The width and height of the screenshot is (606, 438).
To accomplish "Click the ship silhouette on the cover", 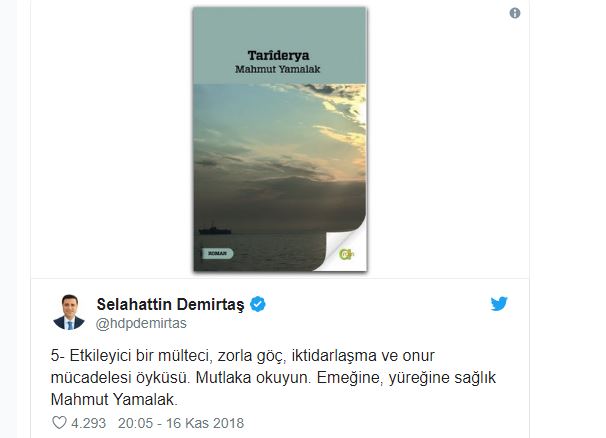I will 215,230.
